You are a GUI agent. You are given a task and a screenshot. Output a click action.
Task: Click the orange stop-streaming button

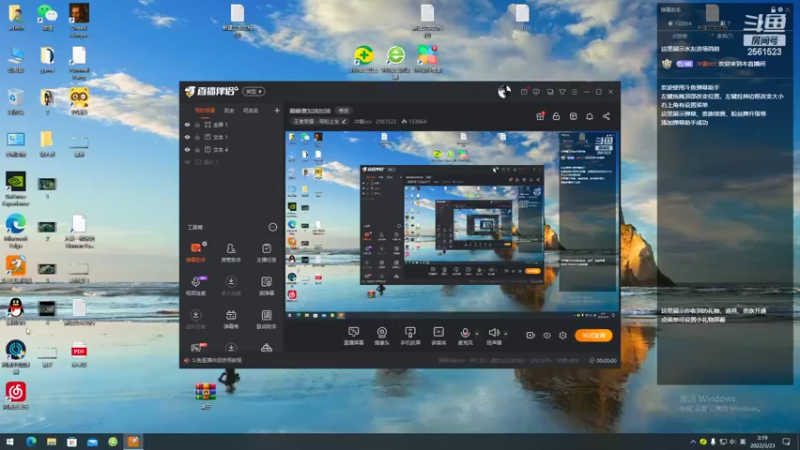593,335
